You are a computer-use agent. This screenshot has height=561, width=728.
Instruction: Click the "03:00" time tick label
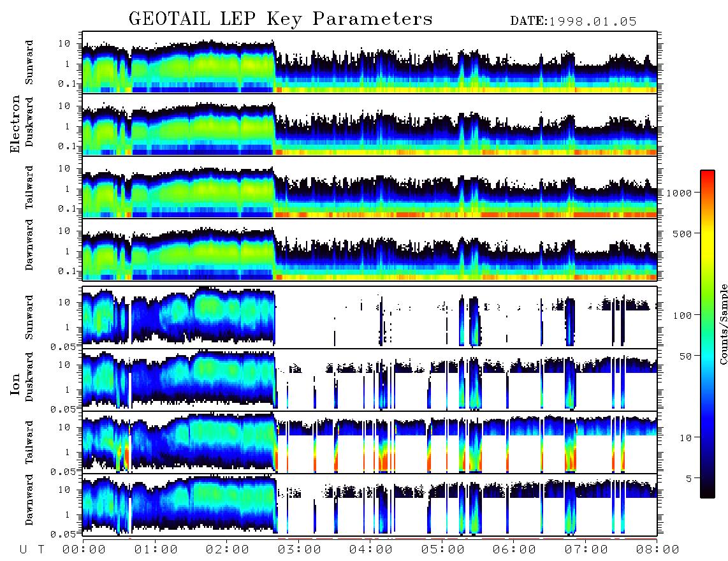(300, 550)
